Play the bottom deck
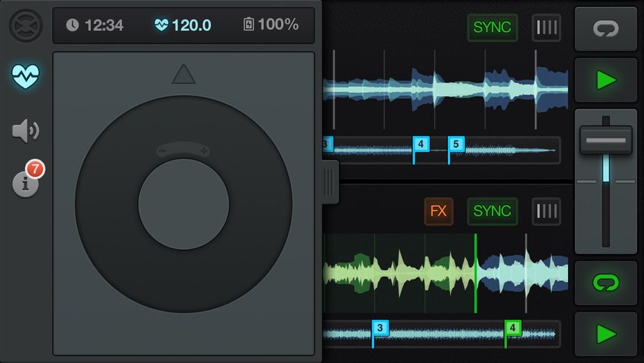Screen dimensions: 644x363 tap(606, 334)
